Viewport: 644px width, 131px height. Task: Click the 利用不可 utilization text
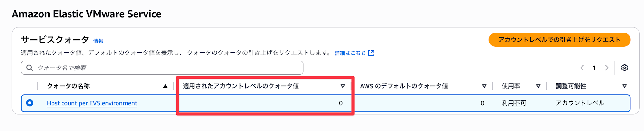514,103
